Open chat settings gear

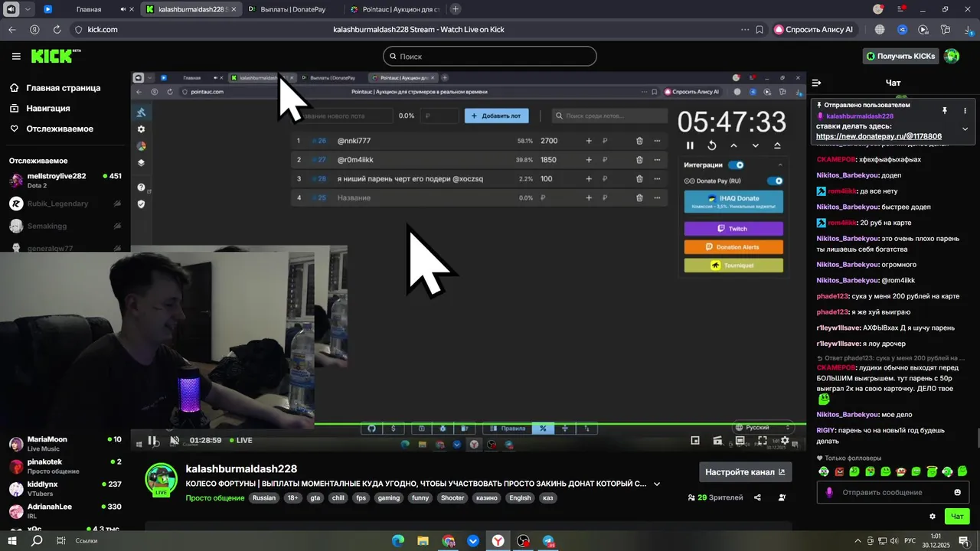click(932, 517)
